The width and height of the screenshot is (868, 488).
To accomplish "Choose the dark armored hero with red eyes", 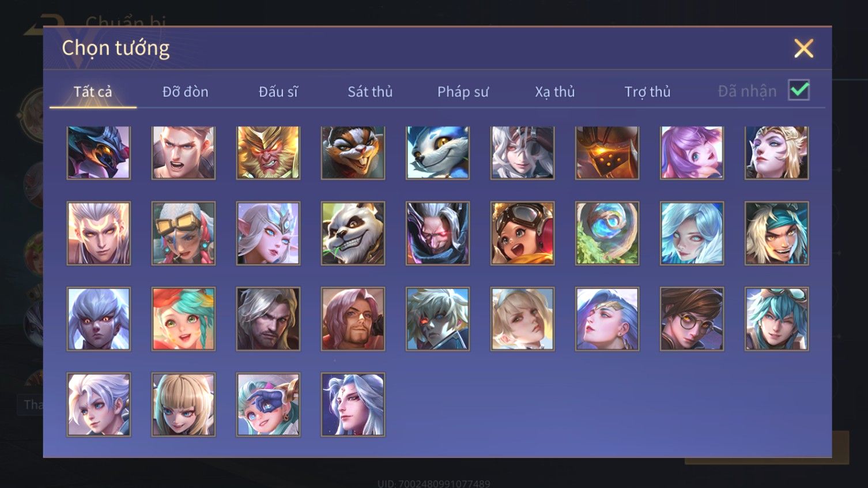I will coord(437,233).
